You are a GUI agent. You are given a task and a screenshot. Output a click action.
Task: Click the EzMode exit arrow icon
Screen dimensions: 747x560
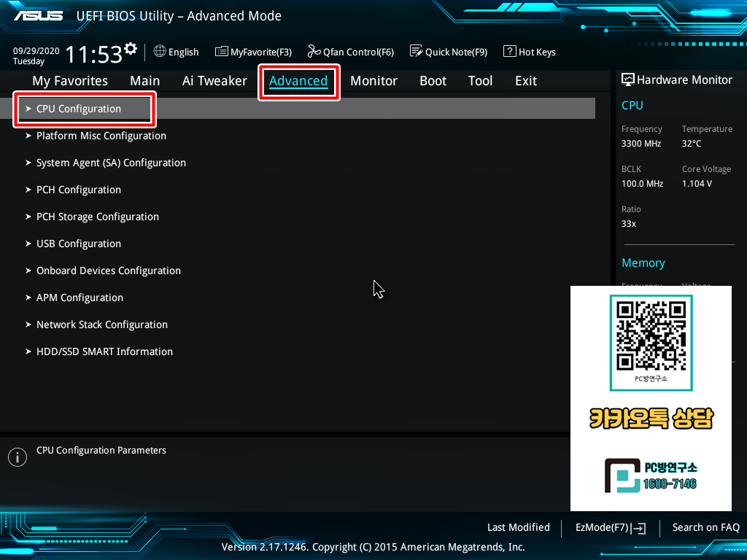click(638, 528)
